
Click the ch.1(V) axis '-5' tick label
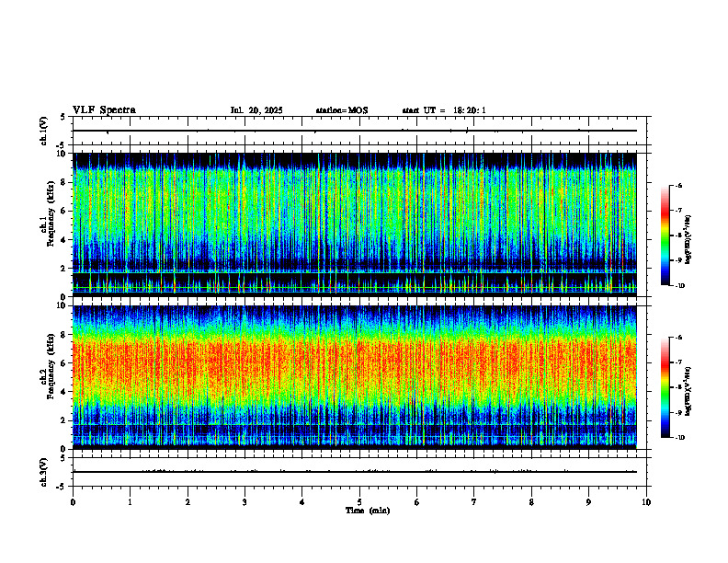click(63, 145)
